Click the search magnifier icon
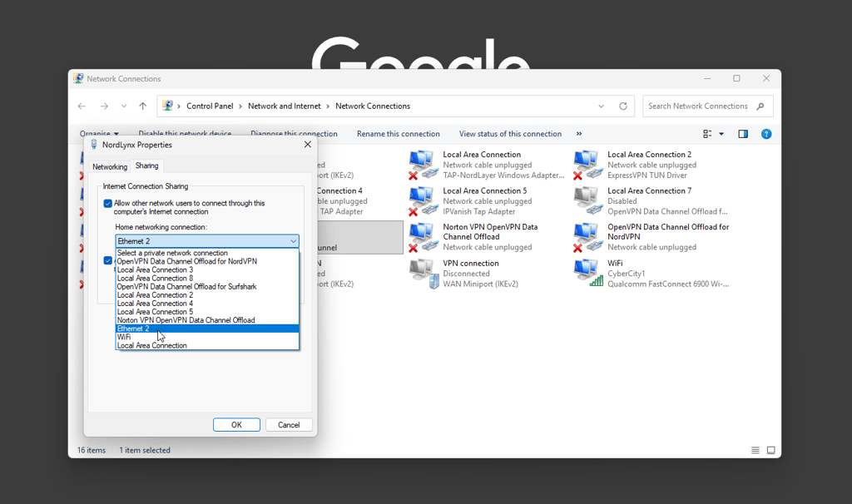Viewport: 852px width, 504px height. click(x=760, y=106)
